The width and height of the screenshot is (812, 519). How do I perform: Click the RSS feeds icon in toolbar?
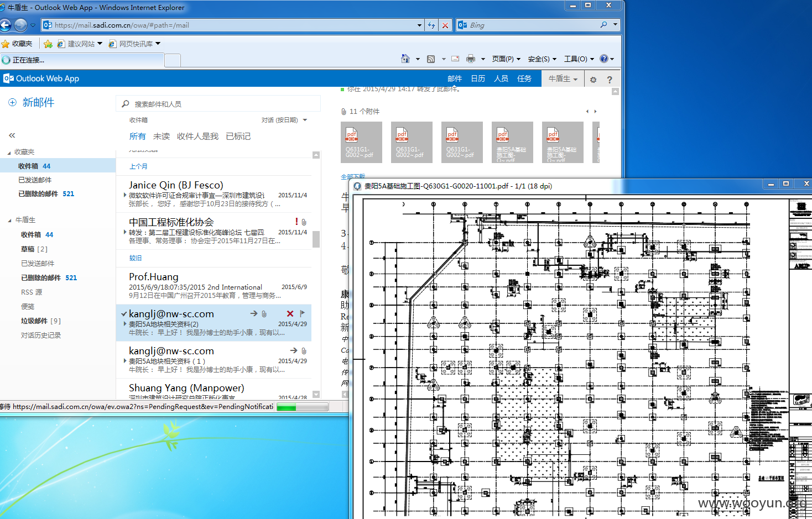click(x=431, y=59)
